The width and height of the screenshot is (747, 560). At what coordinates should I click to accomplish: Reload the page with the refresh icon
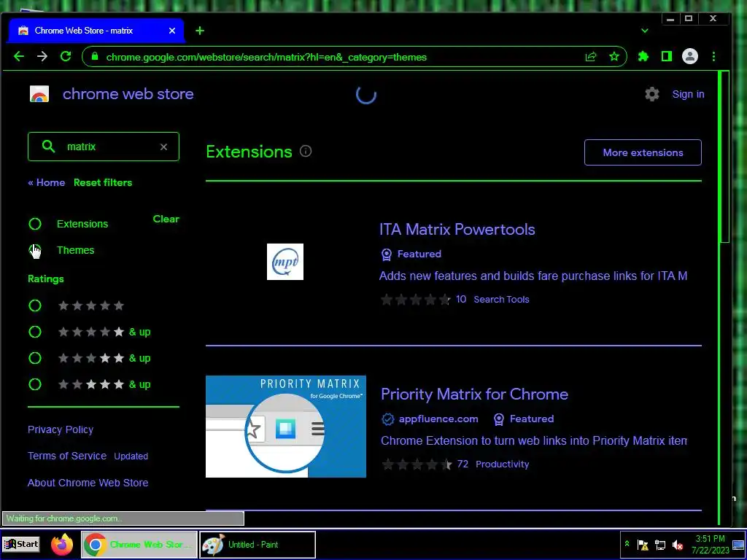click(x=66, y=57)
